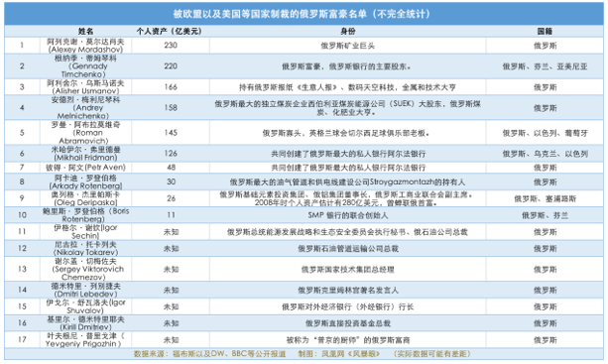608x364 pixels.
Task: Select the name cell Oleg Deripaska
Action: [85, 198]
